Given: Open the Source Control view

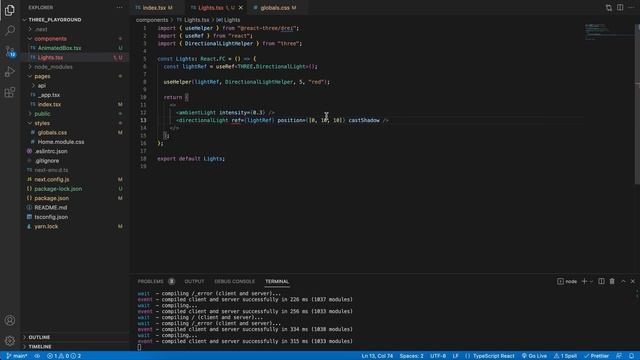Looking at the screenshot, I should [10, 51].
